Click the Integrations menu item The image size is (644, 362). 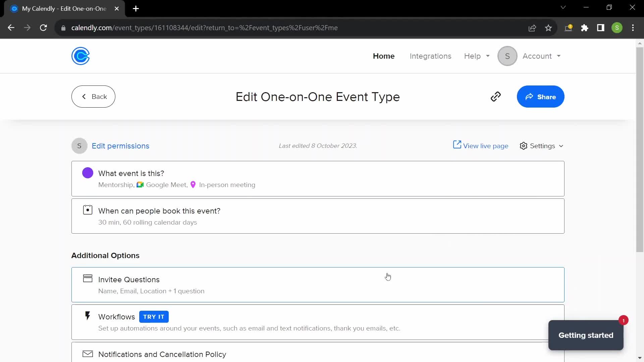pos(430,56)
